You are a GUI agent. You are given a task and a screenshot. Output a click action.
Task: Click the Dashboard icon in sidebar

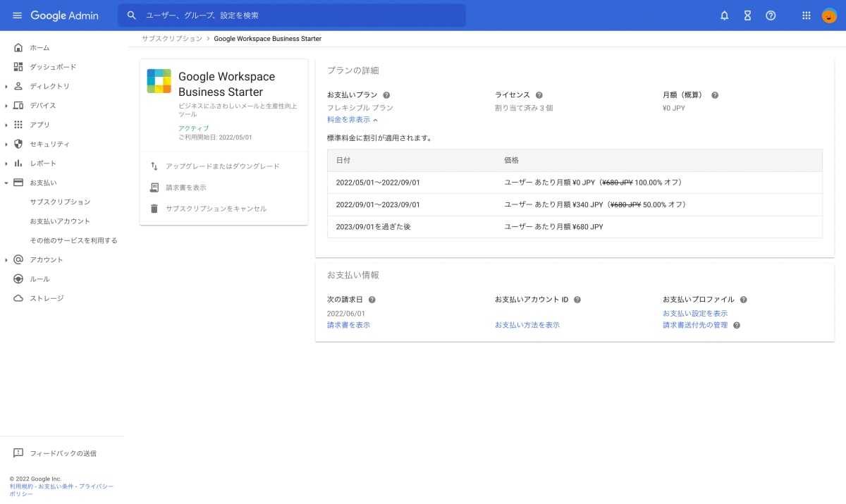pyautogui.click(x=18, y=67)
